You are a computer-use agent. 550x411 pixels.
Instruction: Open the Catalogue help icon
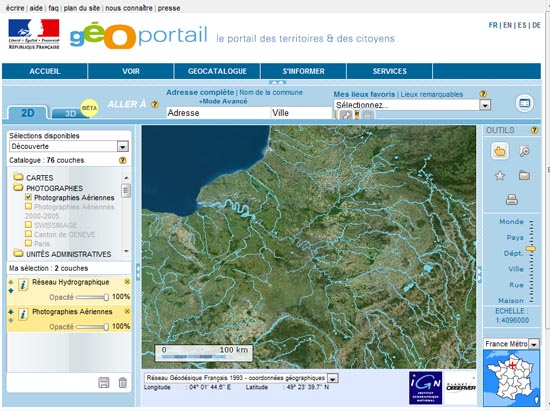(x=122, y=160)
